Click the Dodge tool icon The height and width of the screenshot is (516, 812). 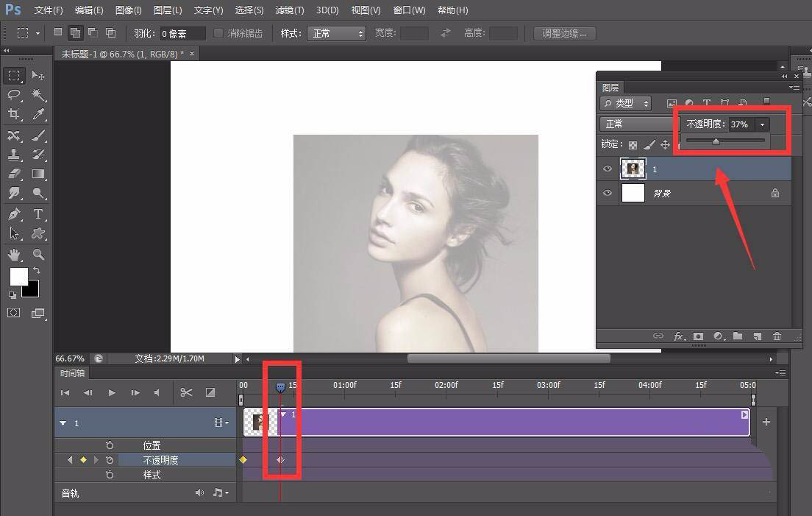click(38, 194)
